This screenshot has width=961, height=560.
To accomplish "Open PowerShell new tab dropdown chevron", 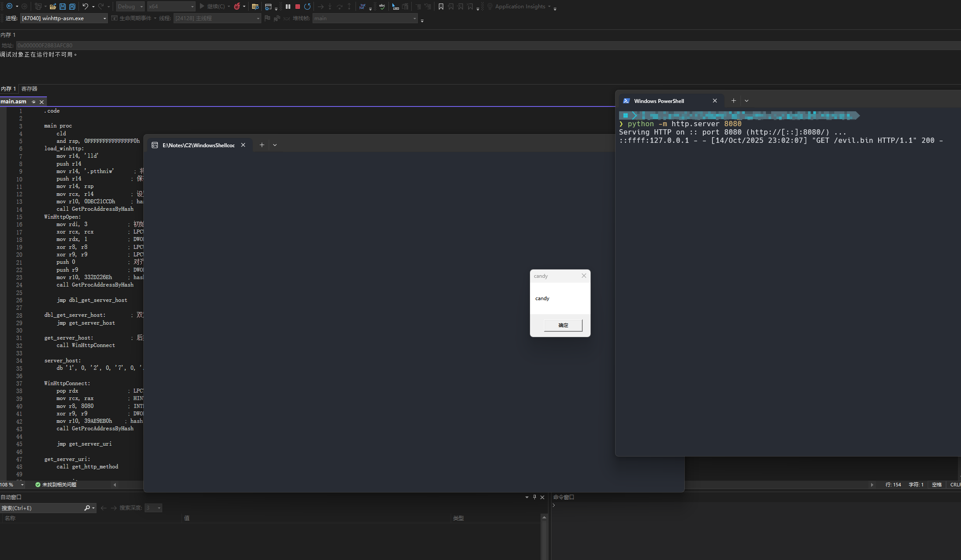I will pos(747,101).
